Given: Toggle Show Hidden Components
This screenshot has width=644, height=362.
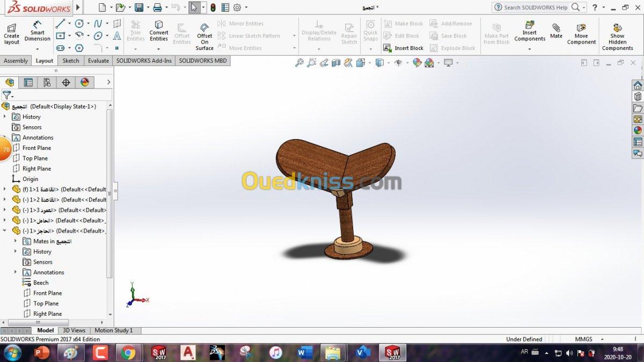Looking at the screenshot, I should [617, 37].
